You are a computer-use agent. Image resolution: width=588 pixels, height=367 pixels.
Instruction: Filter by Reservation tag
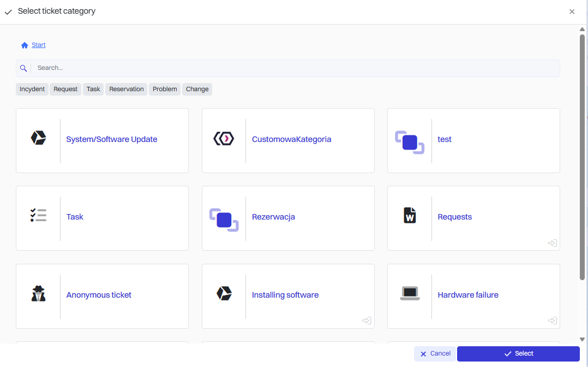[127, 89]
